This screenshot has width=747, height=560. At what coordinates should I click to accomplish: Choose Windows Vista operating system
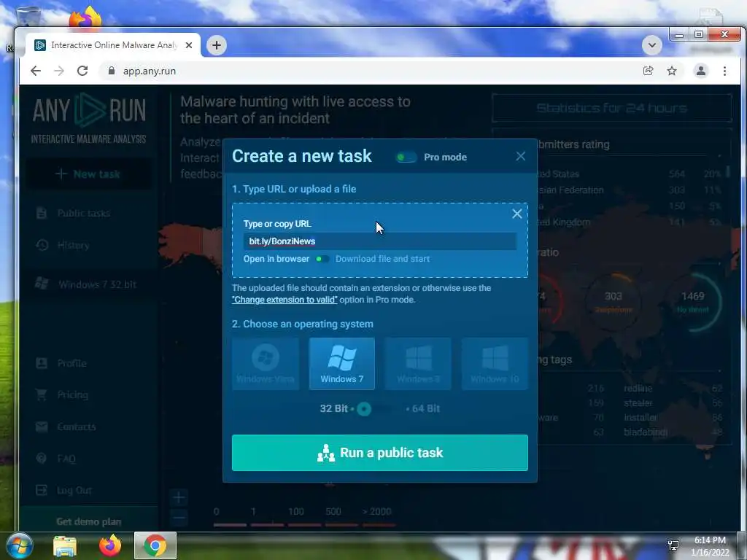[x=266, y=364]
